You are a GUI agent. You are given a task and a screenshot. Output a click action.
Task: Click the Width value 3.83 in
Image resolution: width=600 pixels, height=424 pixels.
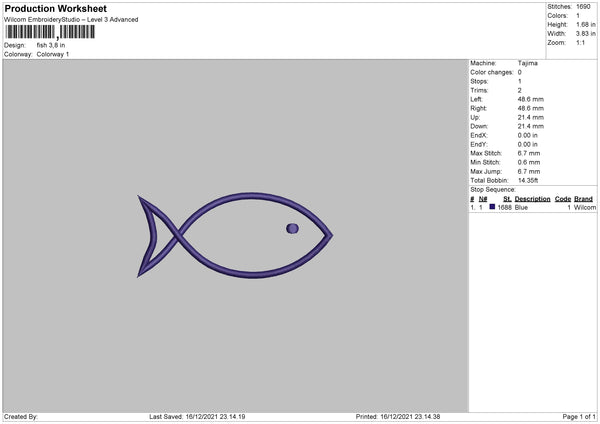point(586,34)
